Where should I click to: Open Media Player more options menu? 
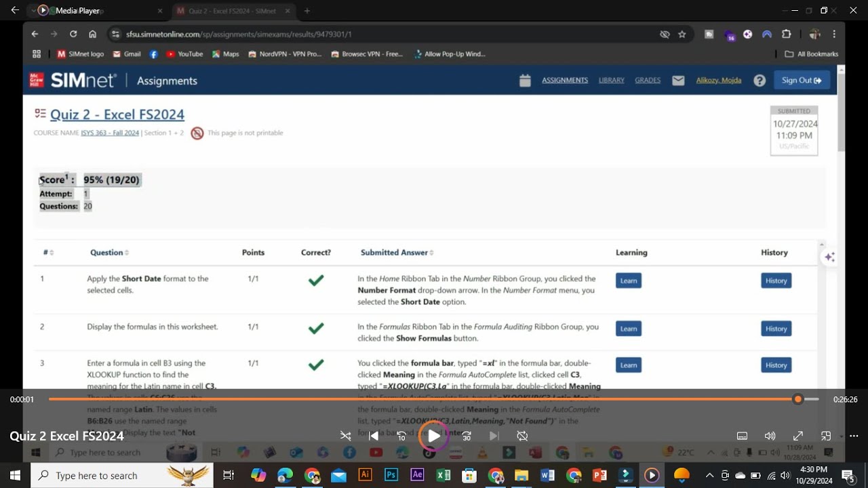(854, 436)
